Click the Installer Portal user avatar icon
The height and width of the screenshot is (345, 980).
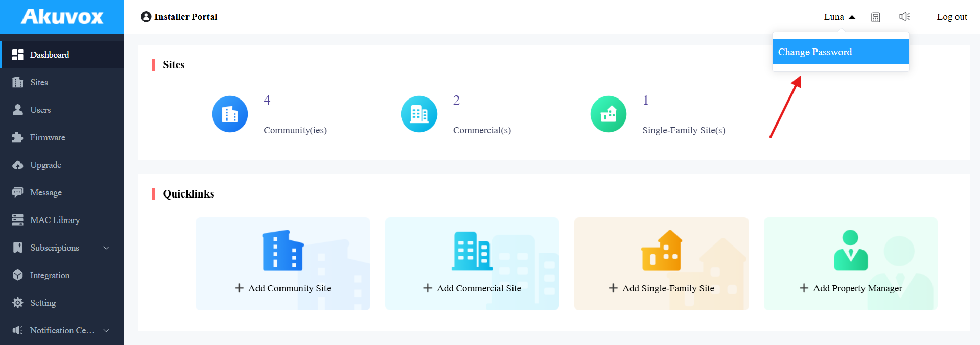[x=146, y=17]
